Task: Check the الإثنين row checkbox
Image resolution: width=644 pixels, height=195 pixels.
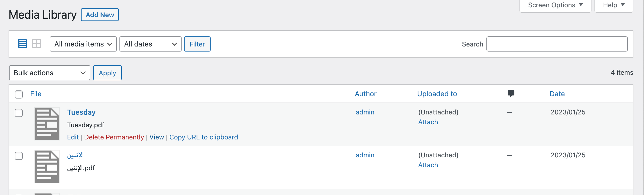Action: click(19, 156)
